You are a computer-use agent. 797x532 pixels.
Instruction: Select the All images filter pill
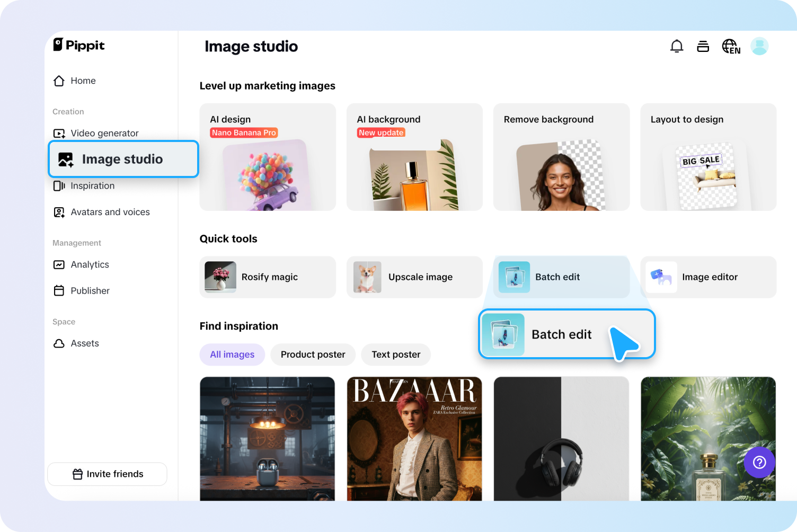pos(232,354)
